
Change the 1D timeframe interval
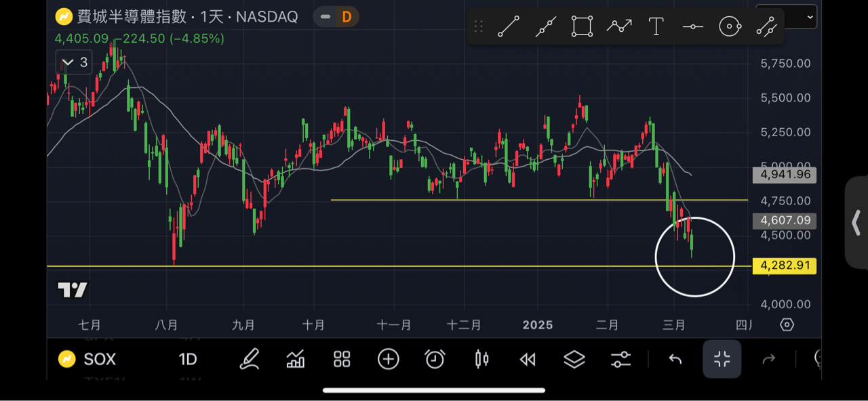tap(188, 359)
